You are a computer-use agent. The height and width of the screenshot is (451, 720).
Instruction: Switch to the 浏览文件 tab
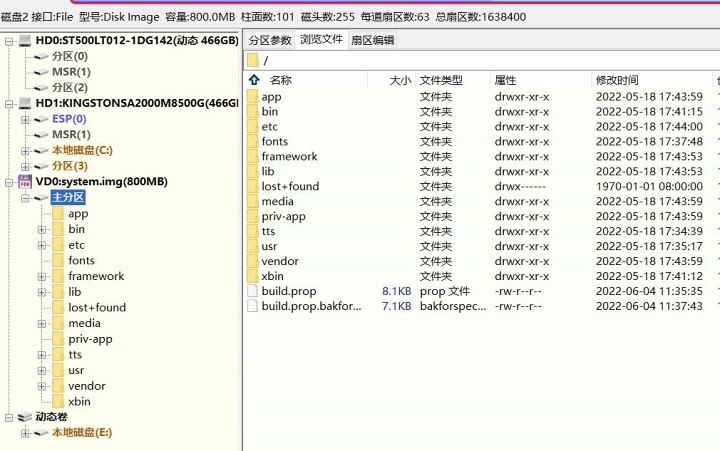click(321, 39)
